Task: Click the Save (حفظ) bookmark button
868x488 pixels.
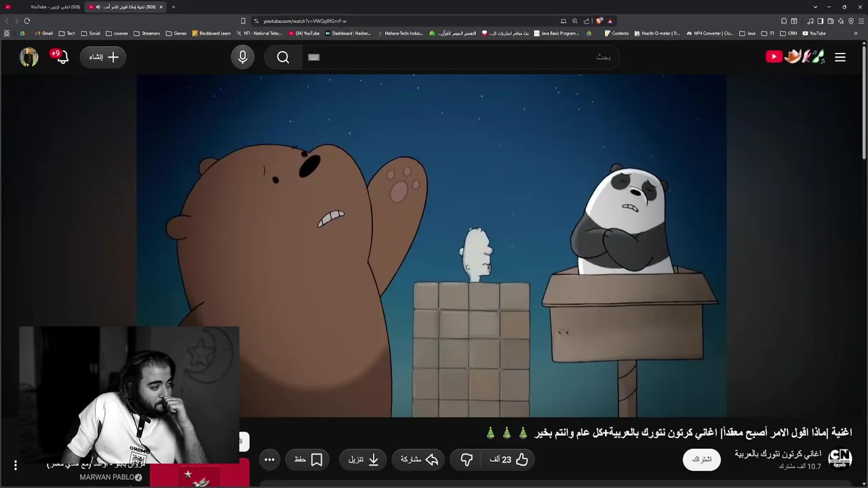Action: click(309, 460)
